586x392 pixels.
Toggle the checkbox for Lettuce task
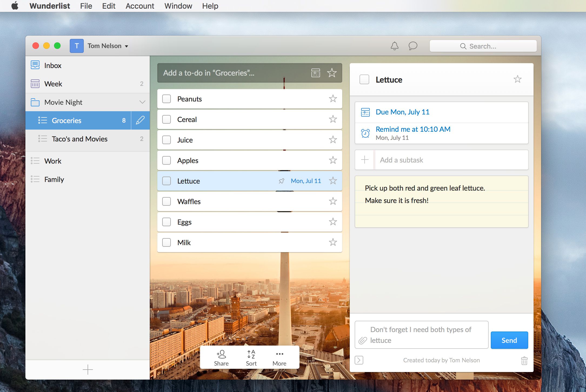pyautogui.click(x=167, y=180)
